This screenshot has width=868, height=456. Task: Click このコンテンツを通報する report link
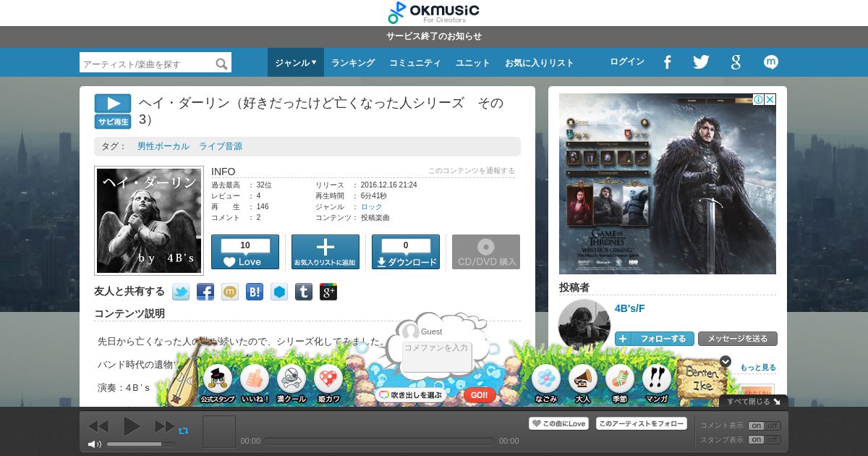coord(472,171)
